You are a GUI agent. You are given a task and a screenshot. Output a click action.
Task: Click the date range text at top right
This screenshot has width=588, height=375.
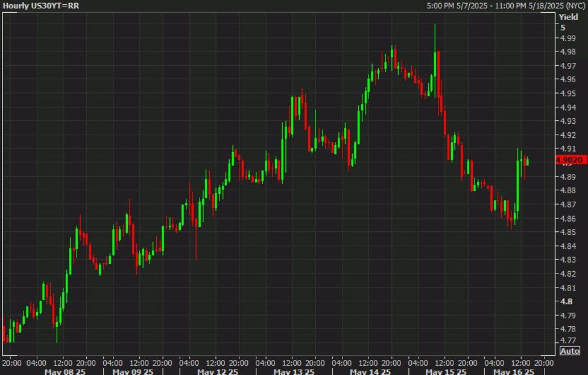(505, 5)
